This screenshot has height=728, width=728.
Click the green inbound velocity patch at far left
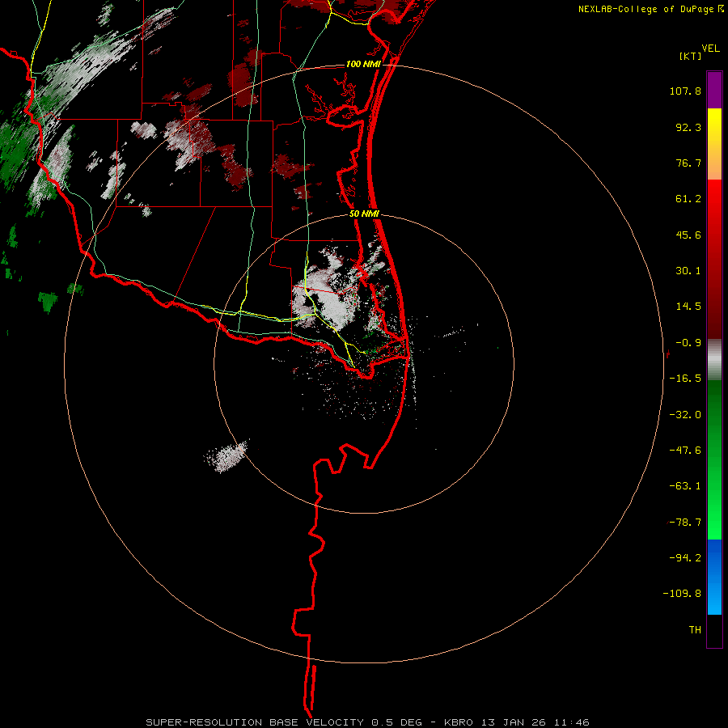pyautogui.click(x=16, y=151)
